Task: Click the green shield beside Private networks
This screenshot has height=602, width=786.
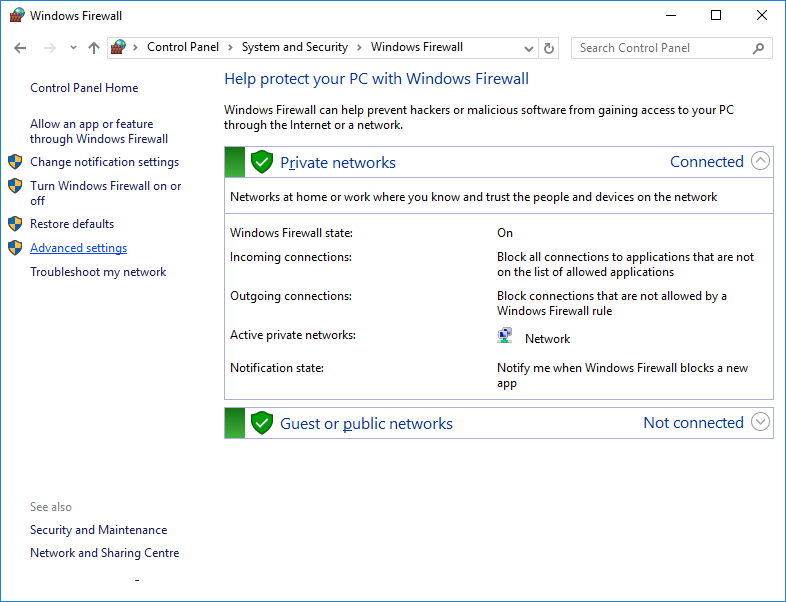Action: point(262,162)
